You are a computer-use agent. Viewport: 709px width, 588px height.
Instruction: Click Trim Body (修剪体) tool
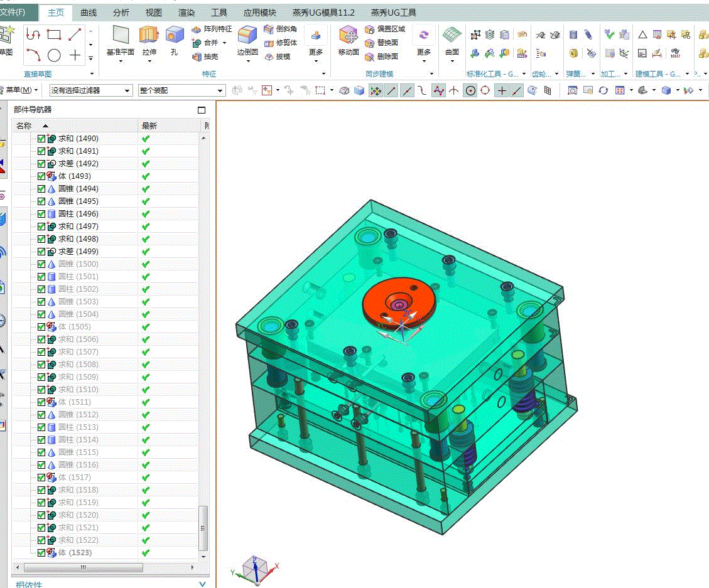coord(280,43)
